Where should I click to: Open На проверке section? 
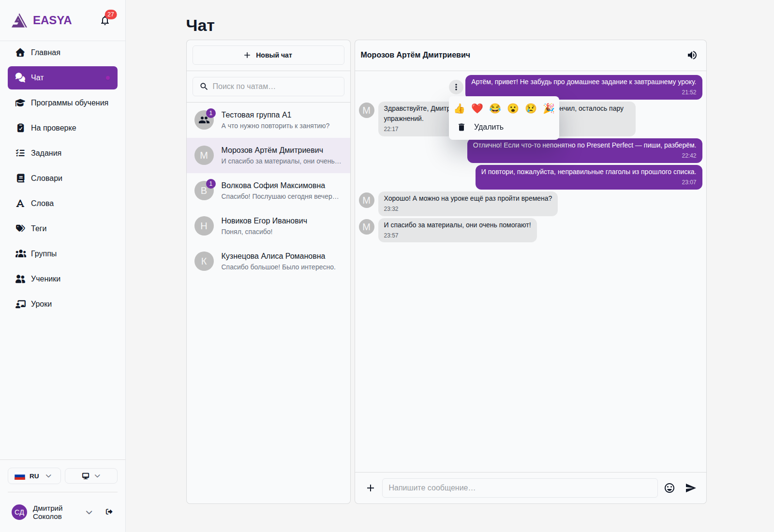62,128
